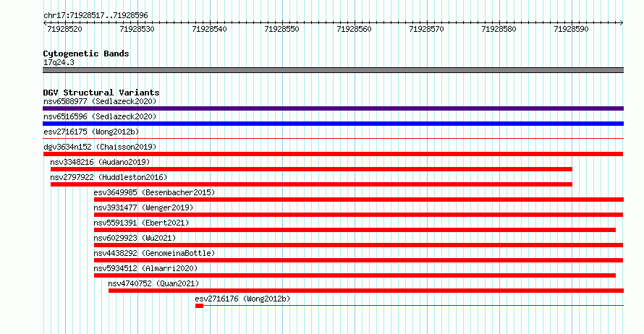
Task: Select the nsv2797922 (Huddleston2016) label
Action: click(109, 177)
